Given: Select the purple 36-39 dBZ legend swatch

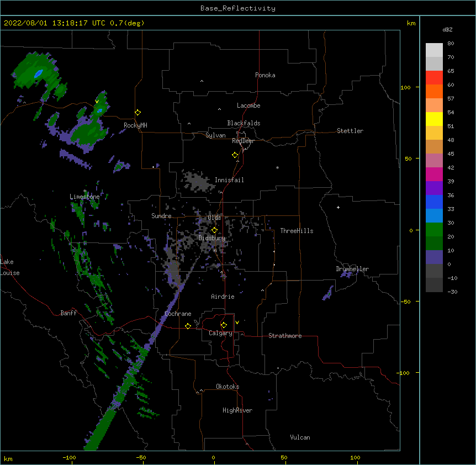Looking at the screenshot, I should point(434,188).
